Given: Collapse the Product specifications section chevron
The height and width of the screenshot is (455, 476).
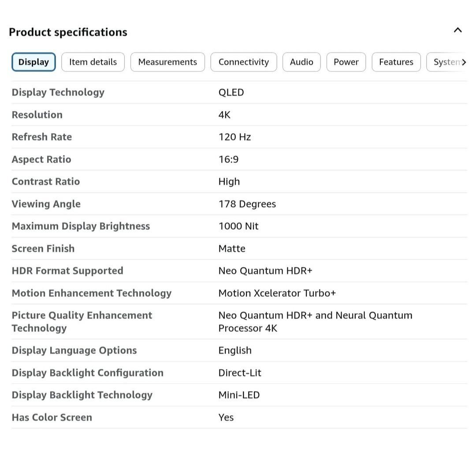Looking at the screenshot, I should [457, 30].
